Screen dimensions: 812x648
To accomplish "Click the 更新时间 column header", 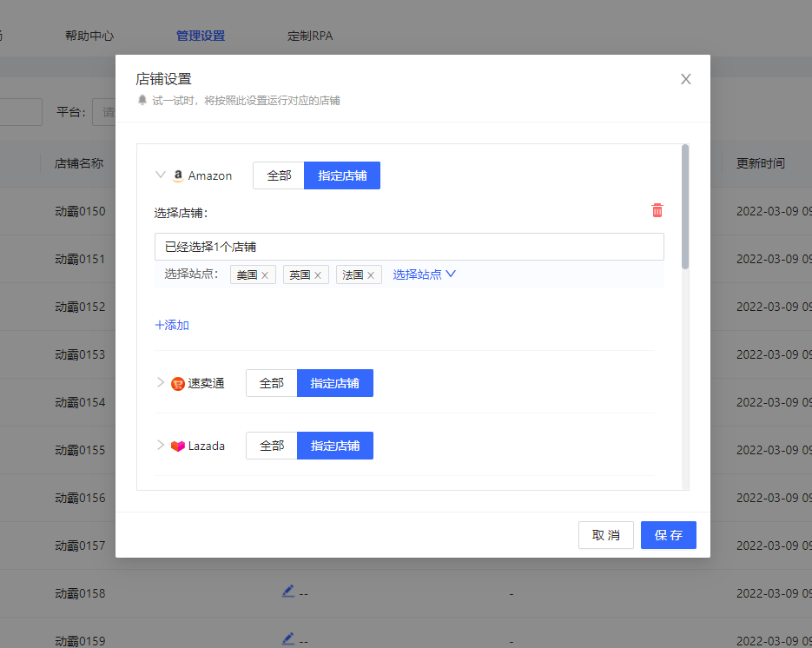I will [x=760, y=163].
